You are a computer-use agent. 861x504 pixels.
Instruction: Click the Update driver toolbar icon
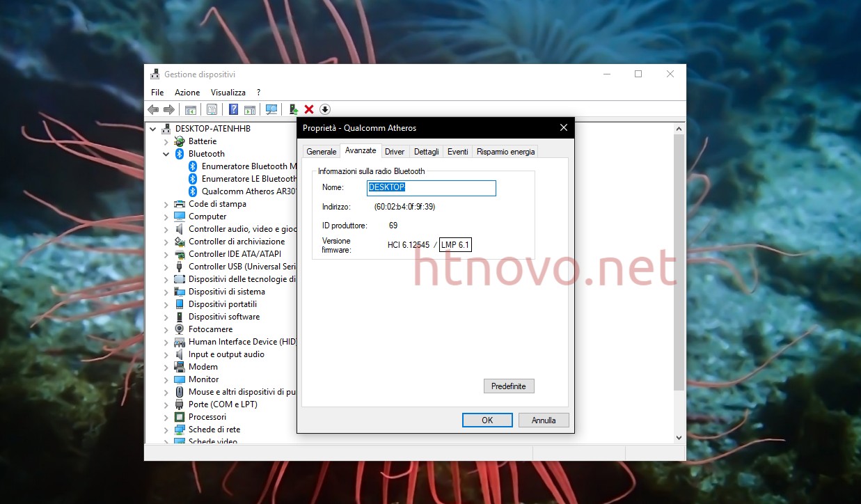[292, 109]
